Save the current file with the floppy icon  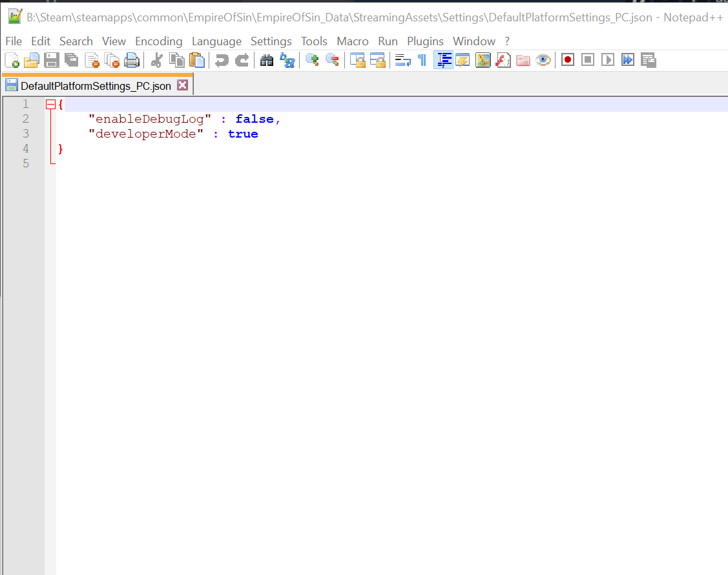point(52,60)
